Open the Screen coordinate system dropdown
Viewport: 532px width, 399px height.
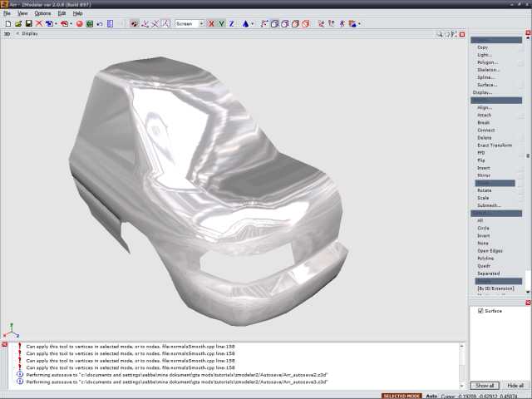click(200, 24)
